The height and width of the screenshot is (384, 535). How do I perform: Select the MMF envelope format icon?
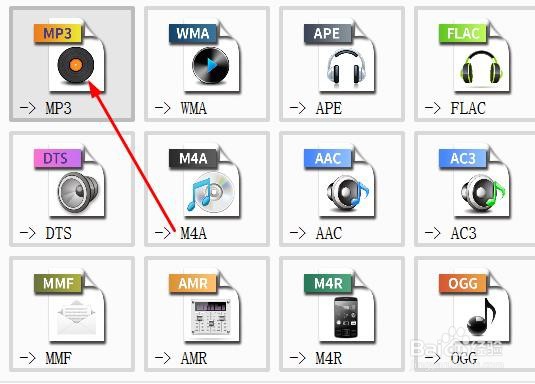[70, 305]
